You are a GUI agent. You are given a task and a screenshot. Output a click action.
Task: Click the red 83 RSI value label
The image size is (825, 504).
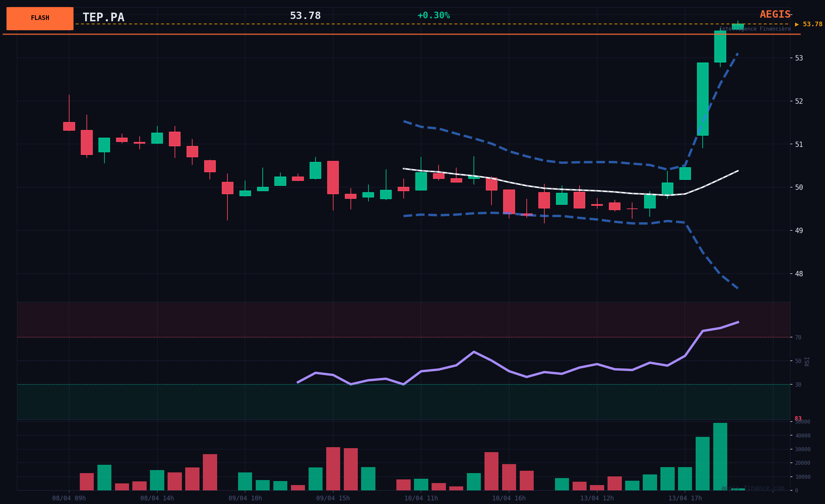(798, 419)
